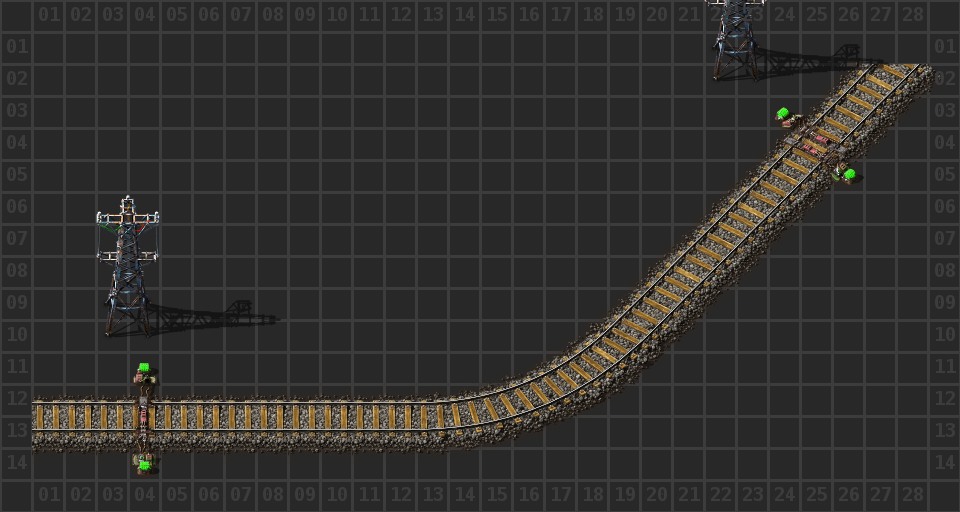Click column label 20 in the bottom ruler
This screenshot has height=512, width=960.
tap(656, 494)
